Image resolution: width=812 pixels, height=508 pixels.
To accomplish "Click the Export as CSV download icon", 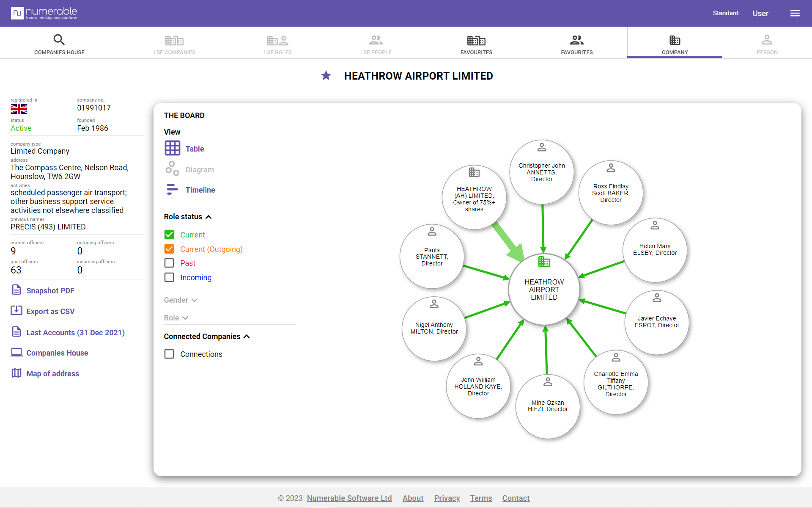I will [16, 310].
